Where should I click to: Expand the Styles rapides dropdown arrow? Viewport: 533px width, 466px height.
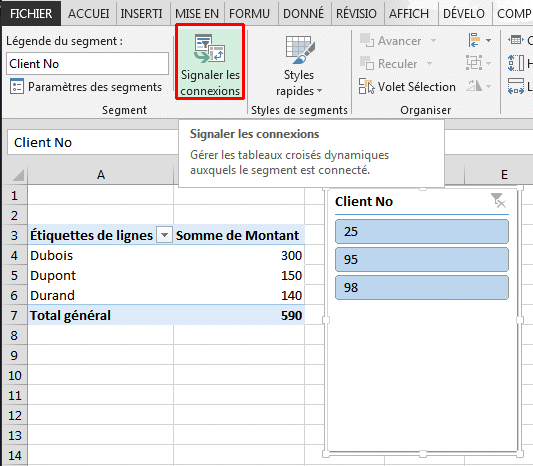click(x=319, y=91)
